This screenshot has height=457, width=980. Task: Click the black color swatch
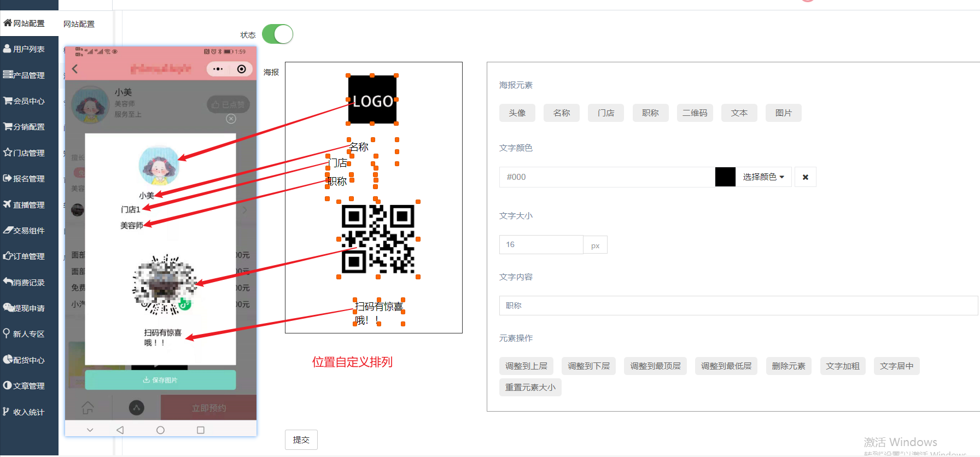click(x=725, y=177)
